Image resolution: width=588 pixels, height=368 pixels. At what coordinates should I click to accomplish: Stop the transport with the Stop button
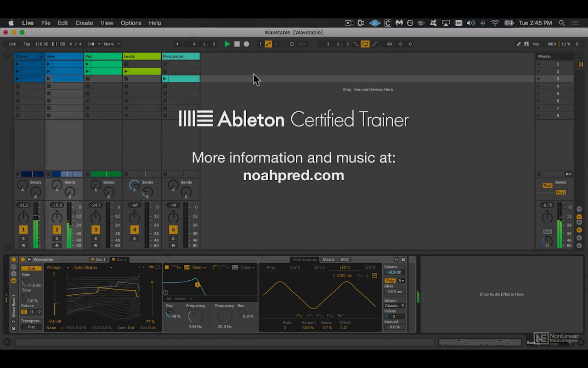tap(237, 44)
